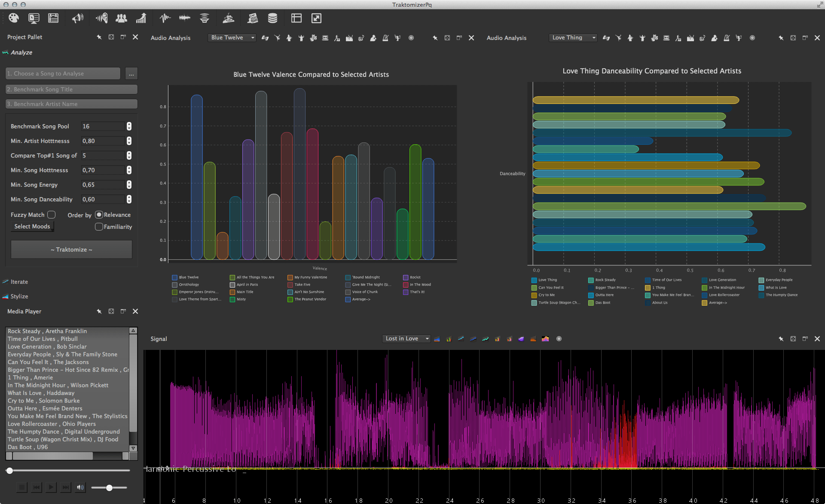This screenshot has width=825, height=504.
Task: Open the database stack toolbar icon
Action: (x=272, y=18)
